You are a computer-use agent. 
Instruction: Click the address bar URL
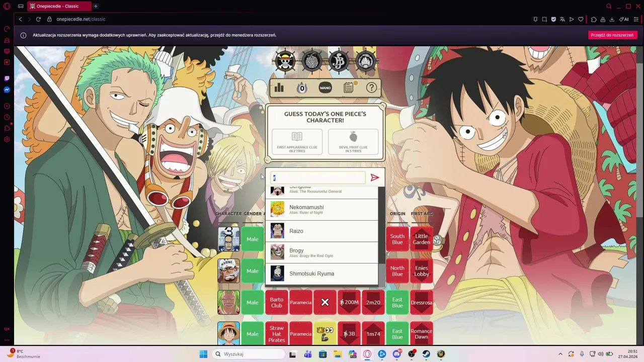tap(81, 19)
